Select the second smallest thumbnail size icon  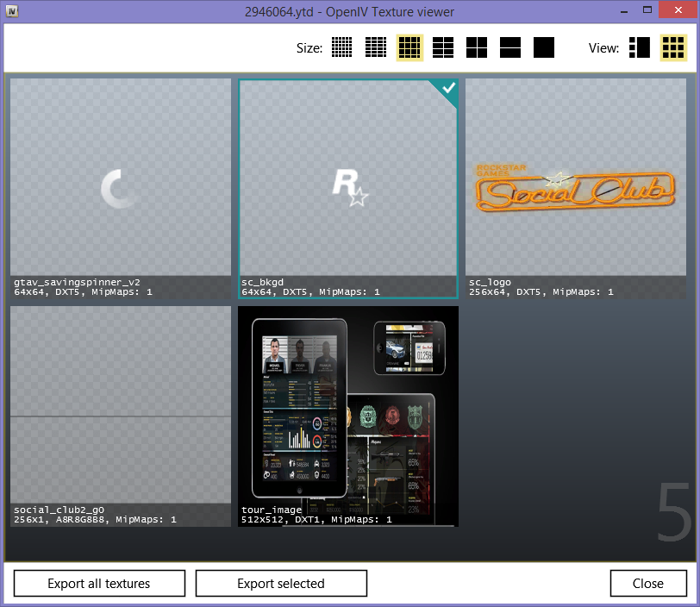(x=376, y=47)
